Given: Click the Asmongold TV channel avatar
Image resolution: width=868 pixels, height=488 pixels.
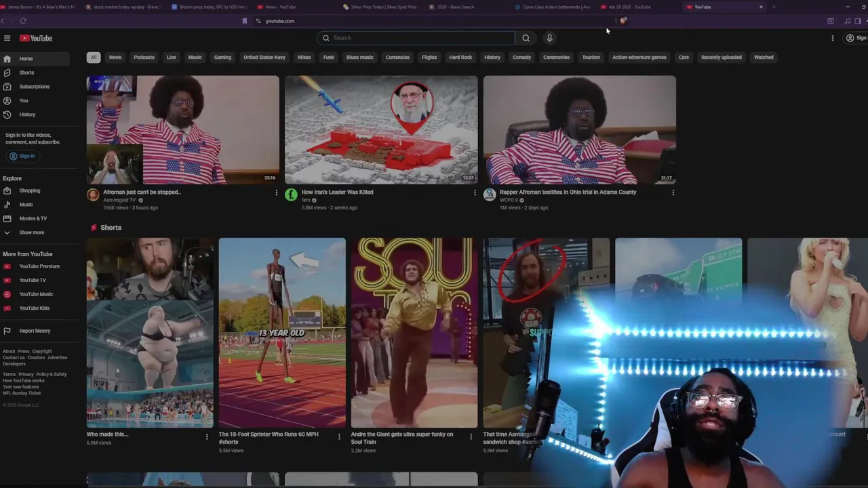Looking at the screenshot, I should (x=93, y=195).
